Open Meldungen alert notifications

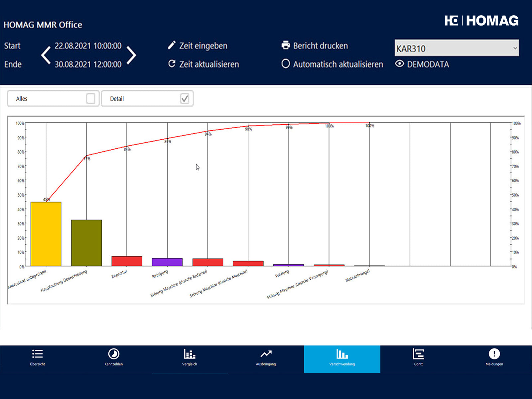click(x=494, y=354)
